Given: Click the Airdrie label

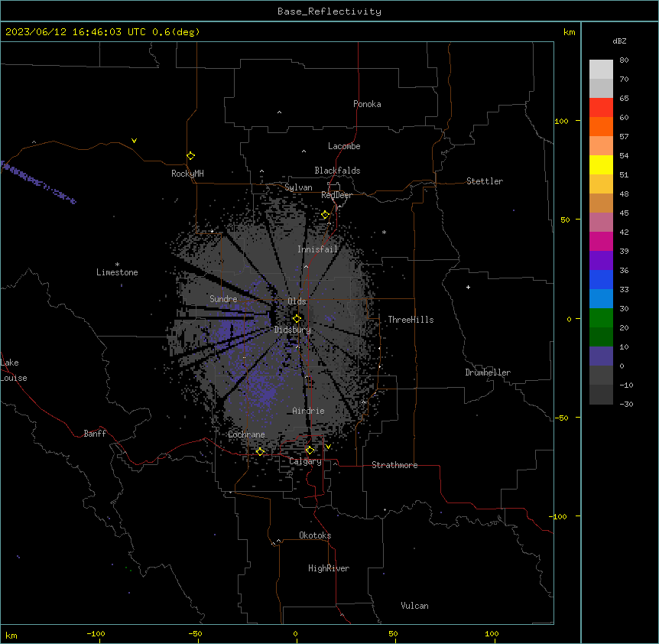Looking at the screenshot, I should [x=309, y=411].
